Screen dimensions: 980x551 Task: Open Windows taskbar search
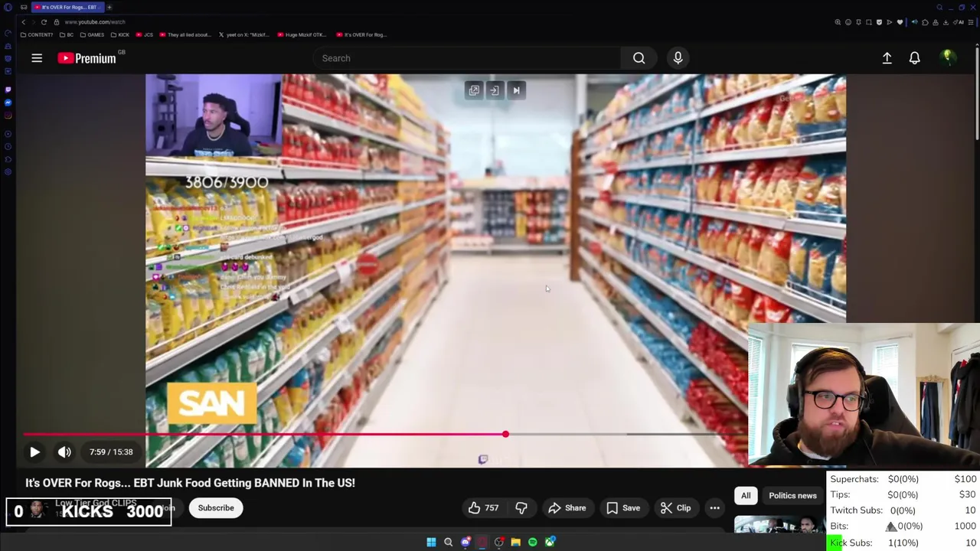(x=448, y=542)
